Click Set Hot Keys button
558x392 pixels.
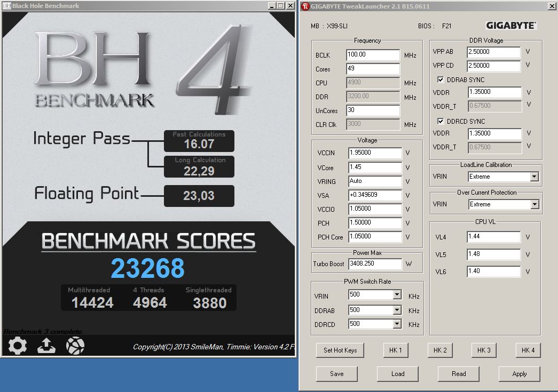click(340, 350)
